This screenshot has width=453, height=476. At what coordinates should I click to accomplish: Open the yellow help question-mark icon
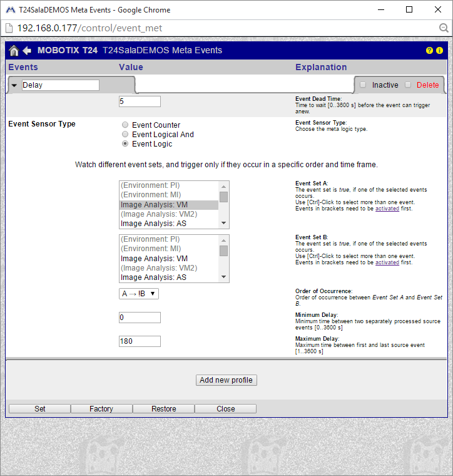pos(429,50)
